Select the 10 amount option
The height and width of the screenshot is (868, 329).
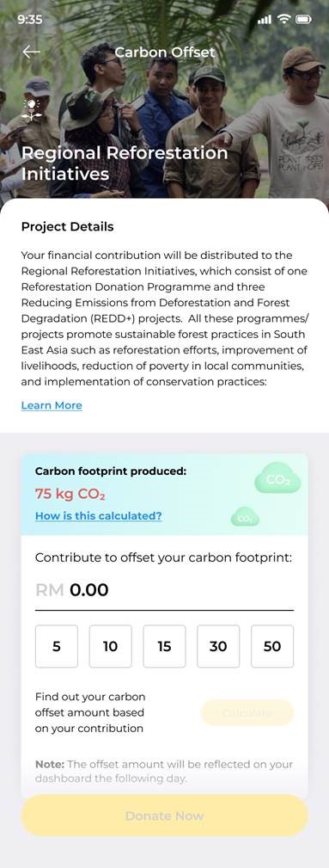tap(111, 646)
